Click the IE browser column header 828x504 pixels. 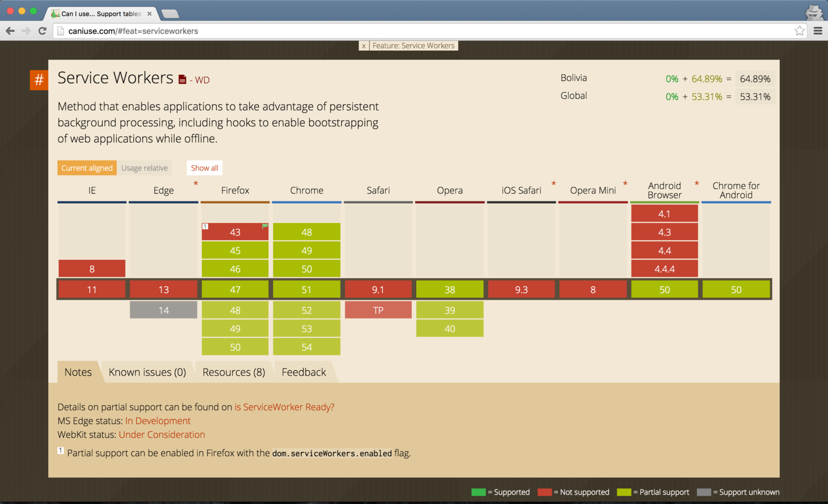[92, 190]
